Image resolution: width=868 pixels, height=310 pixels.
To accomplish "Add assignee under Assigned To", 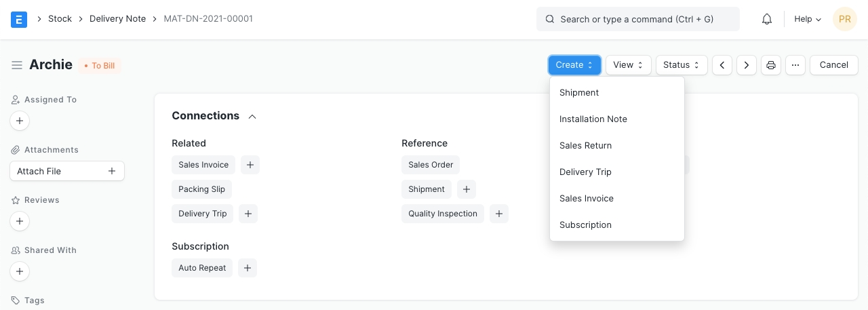I will pos(20,121).
